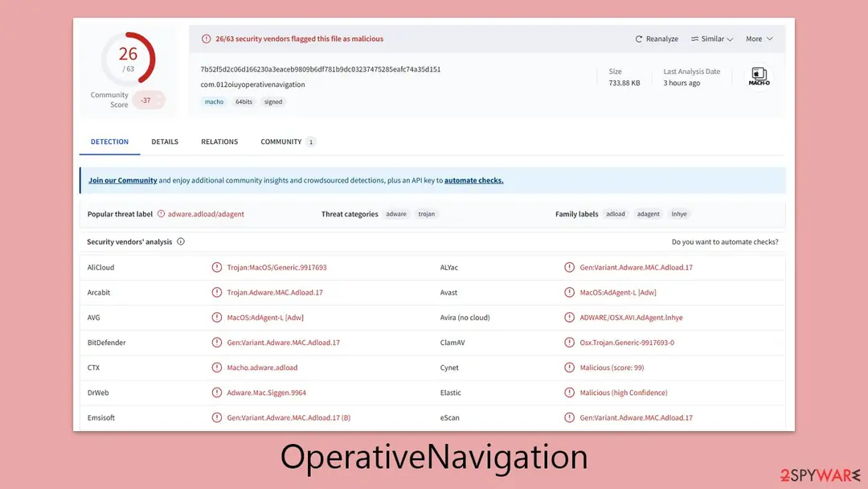Follow the automate checks link
The height and width of the screenshot is (489, 868).
tap(474, 180)
